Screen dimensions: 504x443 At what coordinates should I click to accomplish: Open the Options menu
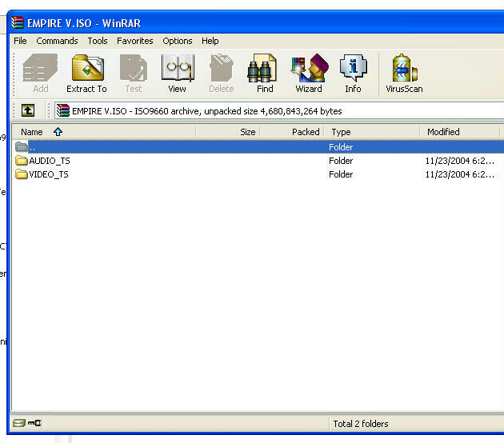pos(177,41)
